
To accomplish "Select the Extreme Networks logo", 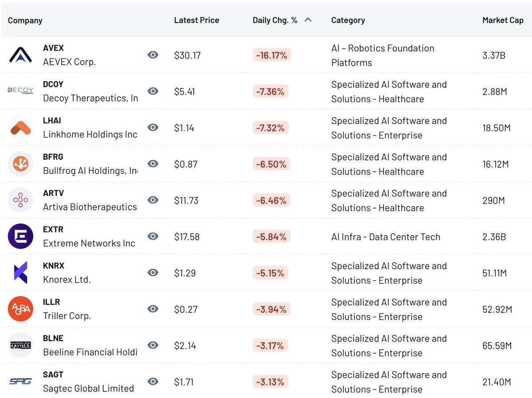I will pos(20,236).
